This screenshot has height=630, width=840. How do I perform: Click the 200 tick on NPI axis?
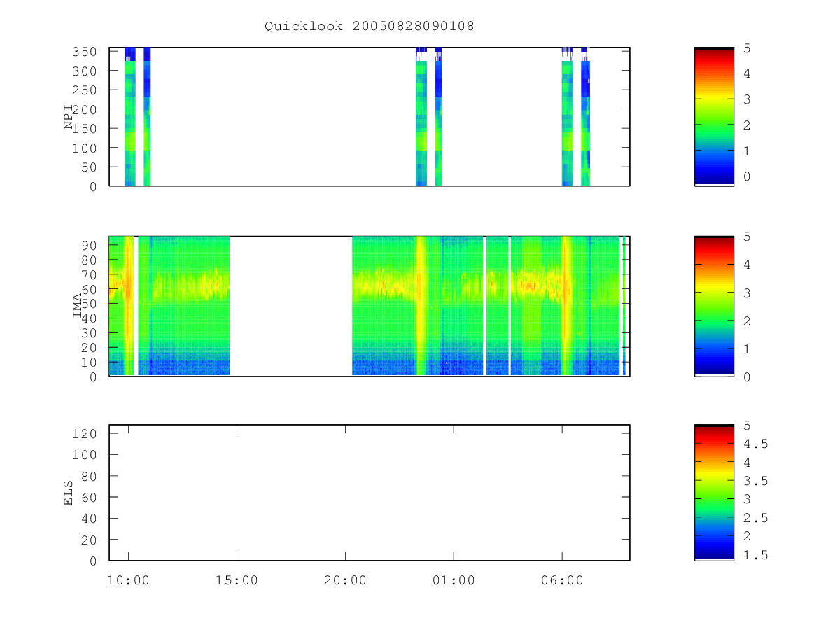85,109
